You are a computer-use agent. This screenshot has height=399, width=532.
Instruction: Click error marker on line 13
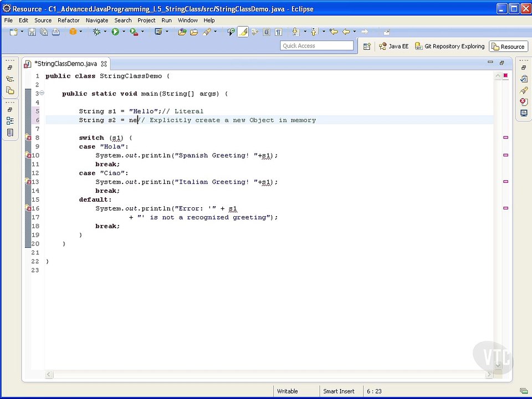tap(28, 182)
